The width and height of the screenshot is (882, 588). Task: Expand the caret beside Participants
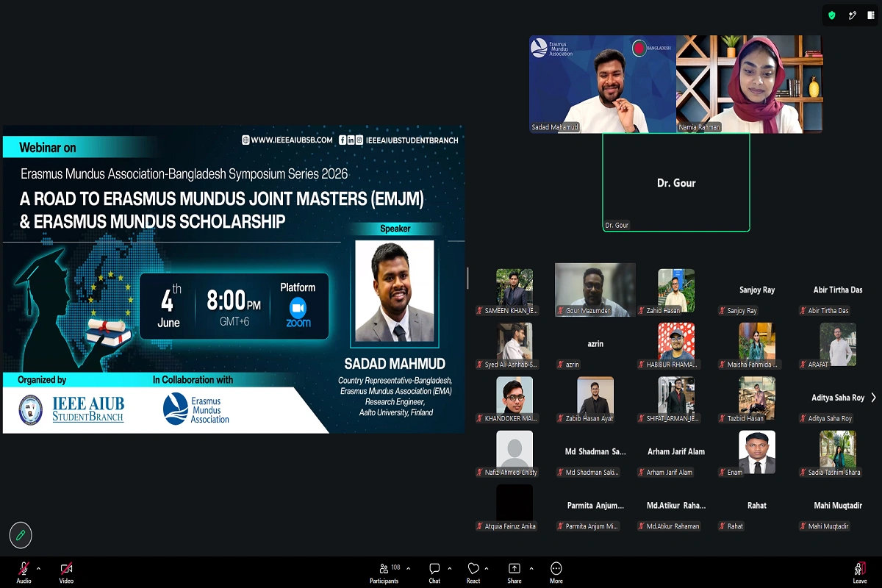[409, 568]
